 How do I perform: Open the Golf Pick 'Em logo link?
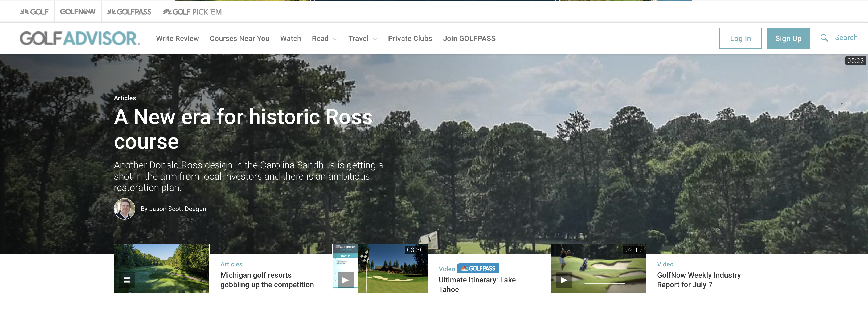(x=192, y=12)
